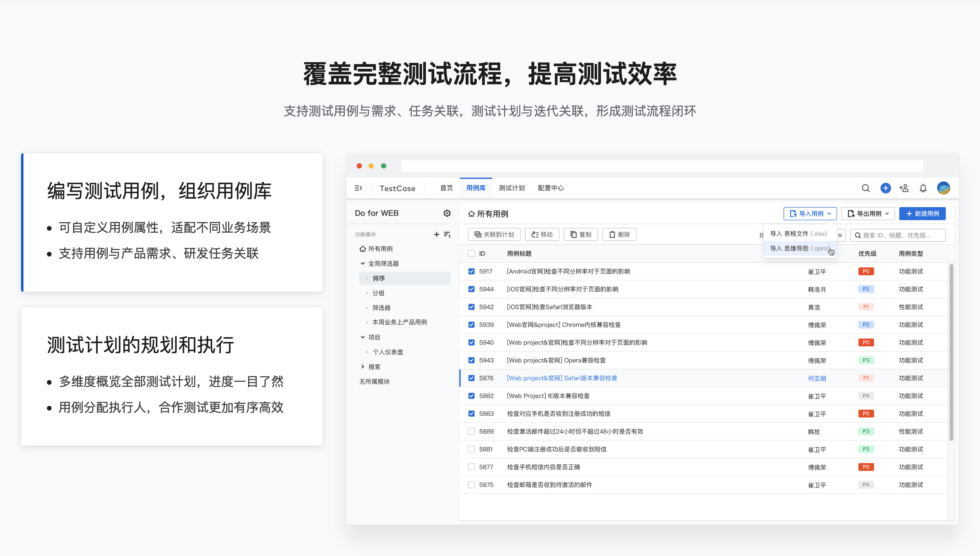Open the 导入用例 dropdown

click(x=810, y=213)
